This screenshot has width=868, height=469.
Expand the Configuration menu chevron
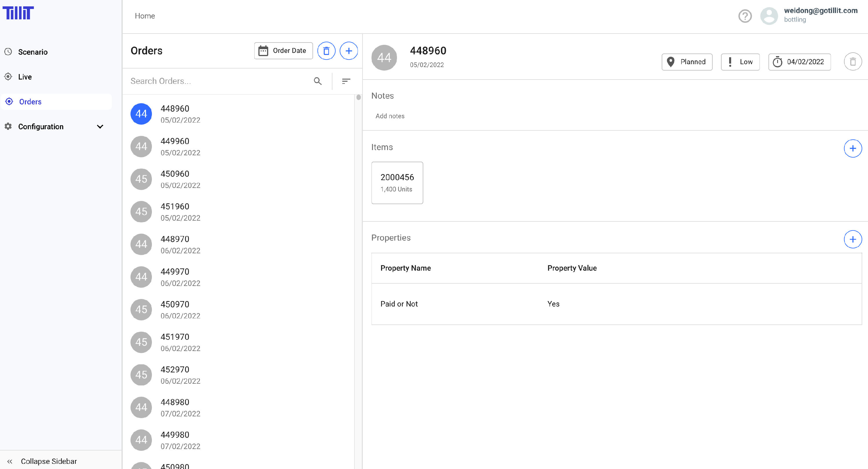click(100, 127)
